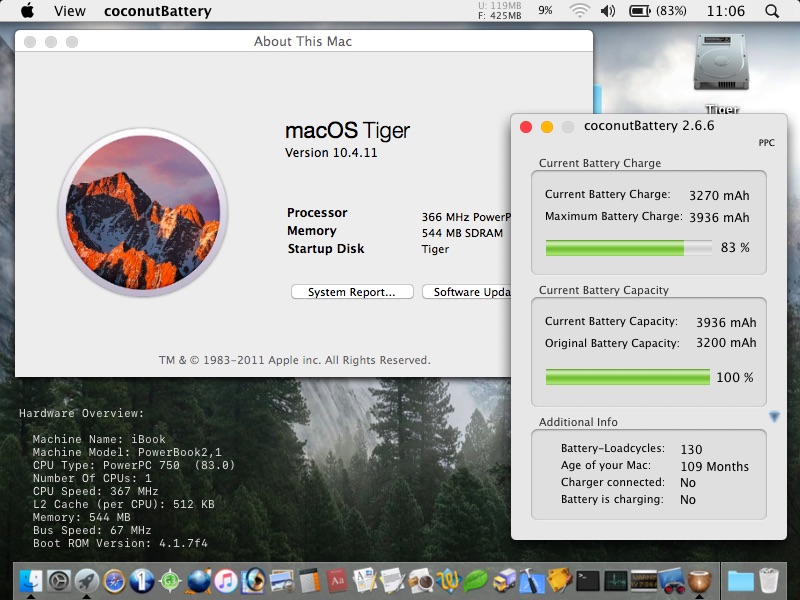Click coconutBattery coconut icon in dock

point(699,581)
